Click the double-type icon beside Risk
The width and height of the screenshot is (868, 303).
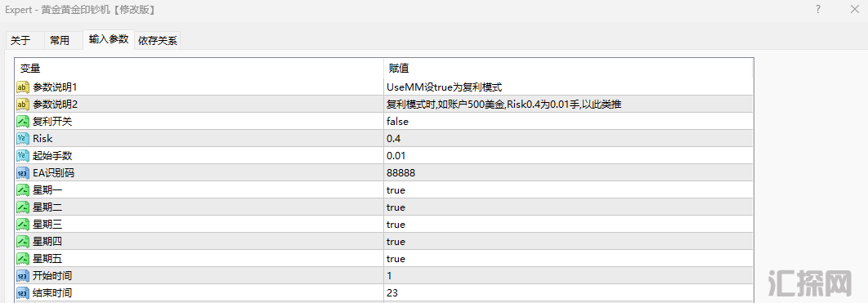pos(23,139)
